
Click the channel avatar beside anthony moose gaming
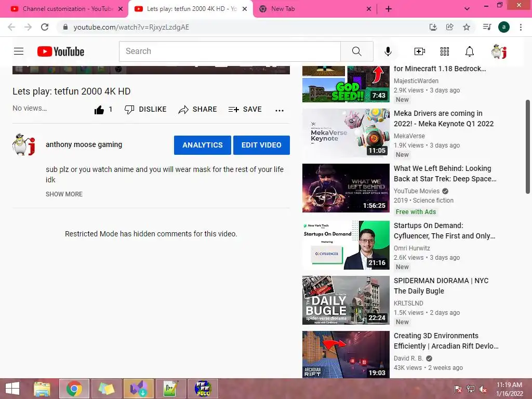(24, 144)
